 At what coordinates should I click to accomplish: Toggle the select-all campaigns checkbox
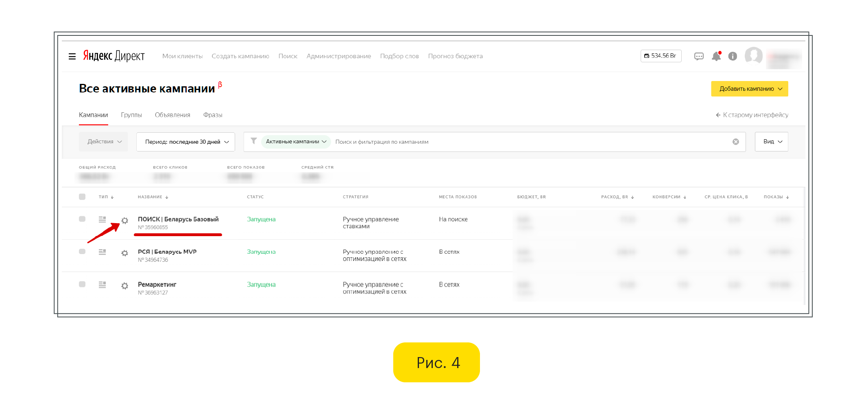click(x=82, y=197)
